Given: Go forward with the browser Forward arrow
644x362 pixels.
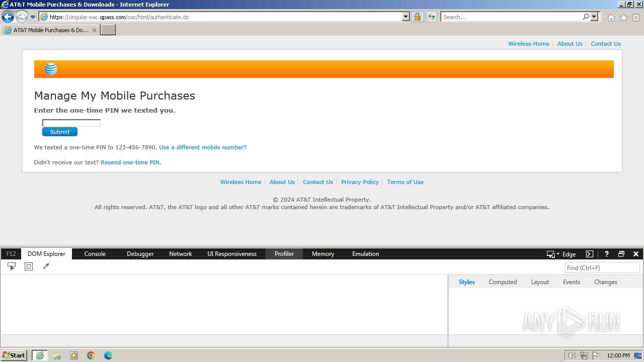Looking at the screenshot, I should (x=22, y=17).
